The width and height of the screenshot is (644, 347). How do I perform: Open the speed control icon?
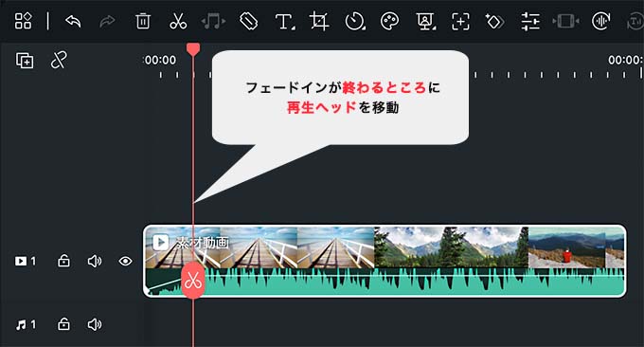tap(355, 21)
